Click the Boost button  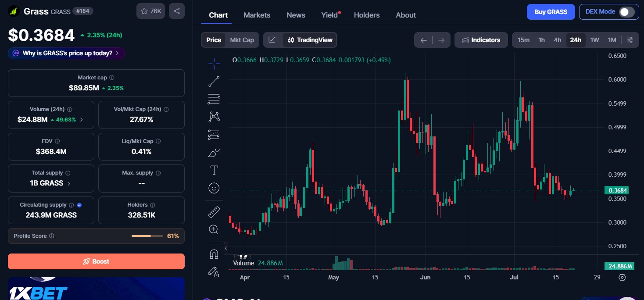click(96, 261)
